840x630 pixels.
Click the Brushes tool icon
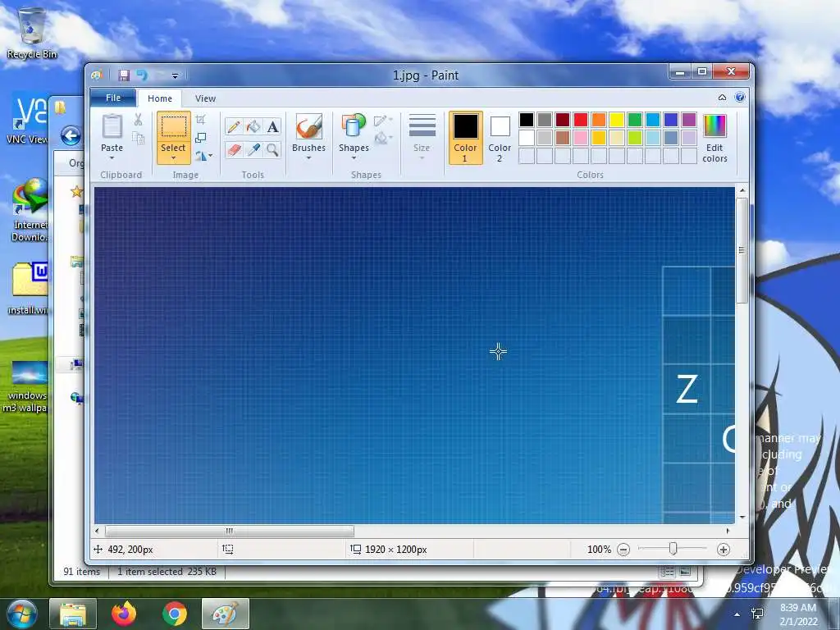308,127
